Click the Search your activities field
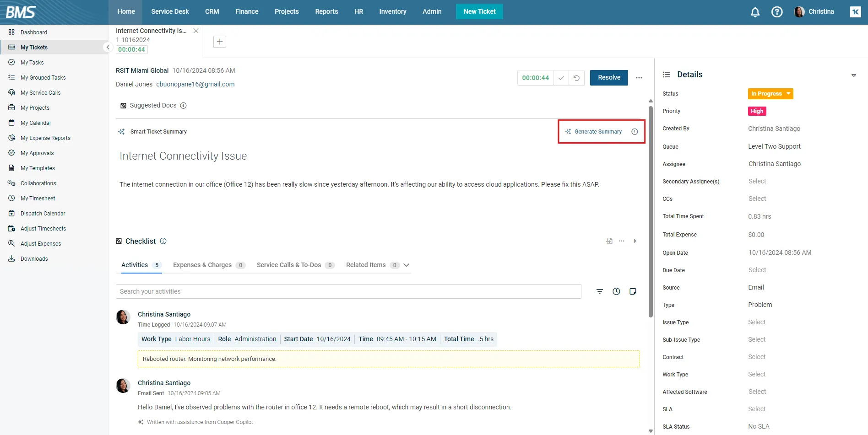The height and width of the screenshot is (435, 868). (348, 291)
